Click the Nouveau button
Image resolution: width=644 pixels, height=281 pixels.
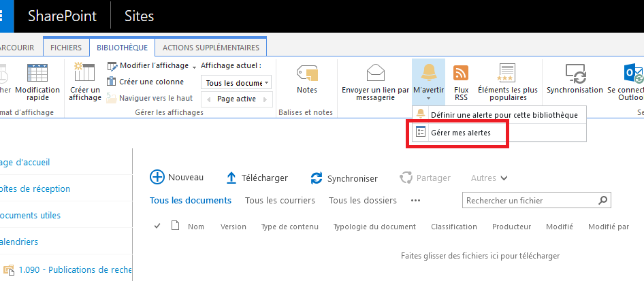tap(177, 177)
